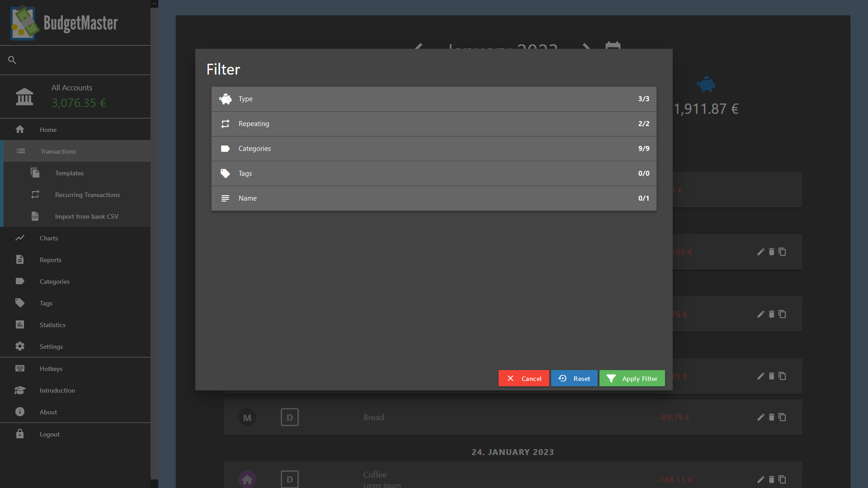
Task: Open the Charts section
Action: click(75, 238)
